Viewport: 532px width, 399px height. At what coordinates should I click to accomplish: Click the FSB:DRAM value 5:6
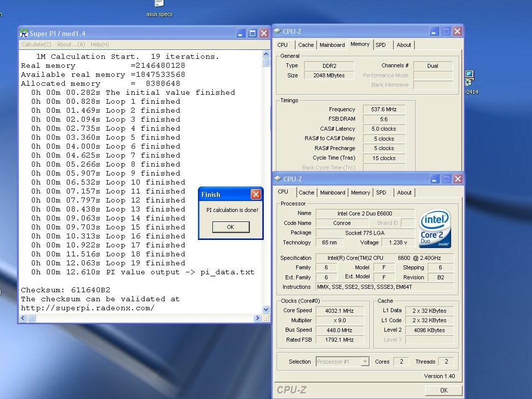point(384,119)
